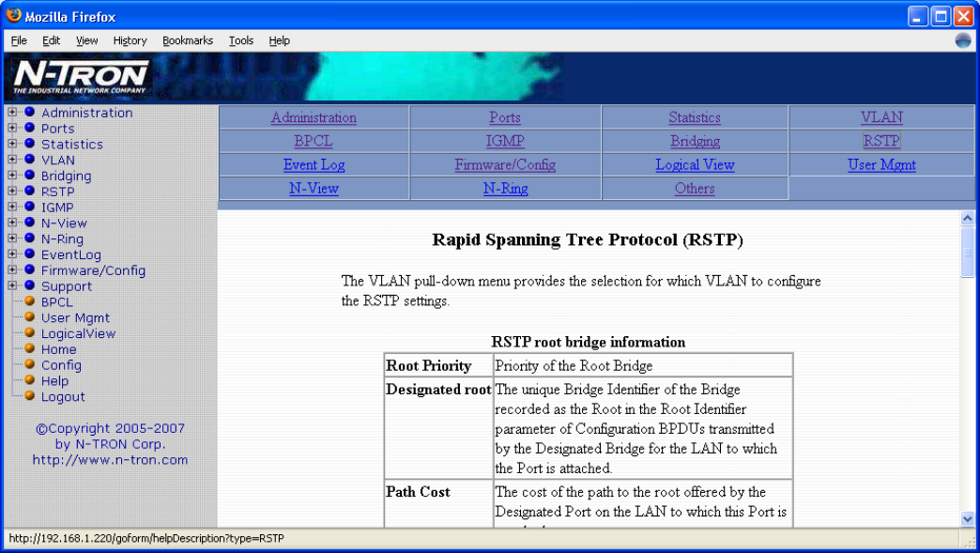The image size is (980, 553).
Task: Click the scroll down arrow of the help page
Action: click(x=969, y=518)
